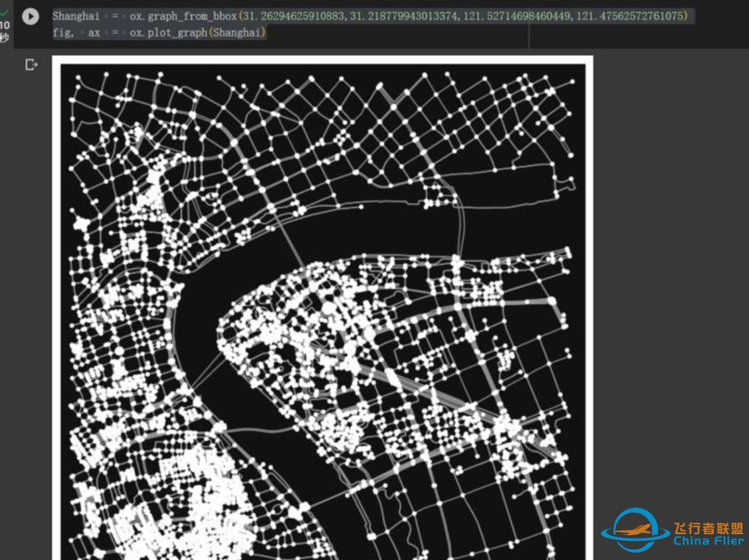The height and width of the screenshot is (560, 749).
Task: Click the green checkmark execution status
Action: point(4,13)
